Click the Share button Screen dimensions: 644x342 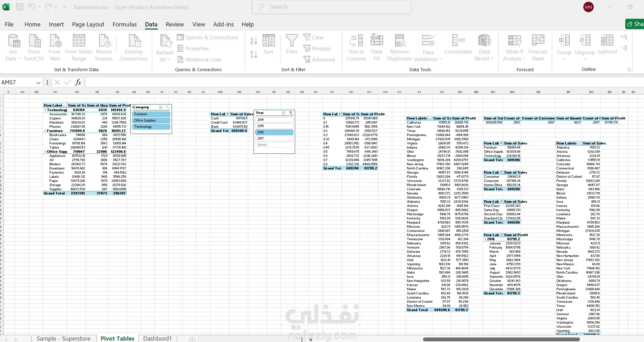pos(635,24)
